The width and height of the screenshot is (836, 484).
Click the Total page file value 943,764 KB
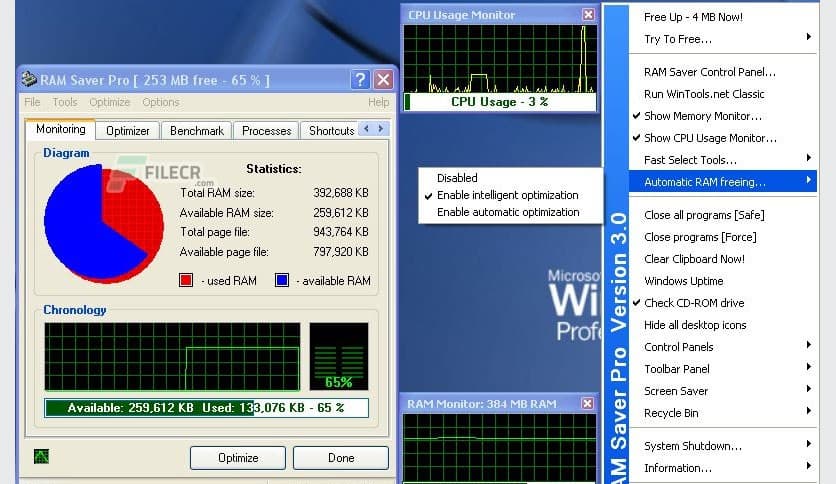tap(341, 232)
